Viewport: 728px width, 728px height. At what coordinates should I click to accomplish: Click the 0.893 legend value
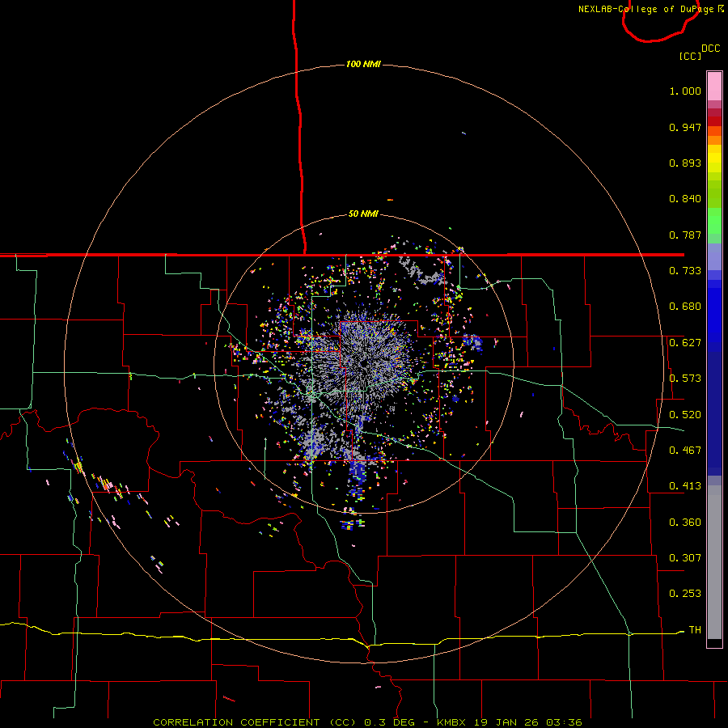[x=685, y=163]
